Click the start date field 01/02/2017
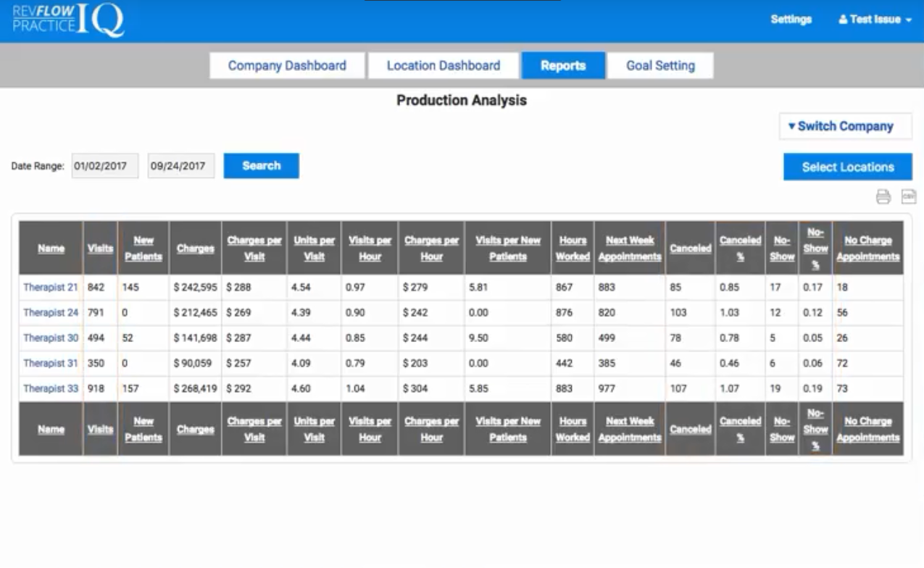Image resolution: width=924 pixels, height=568 pixels. click(104, 166)
